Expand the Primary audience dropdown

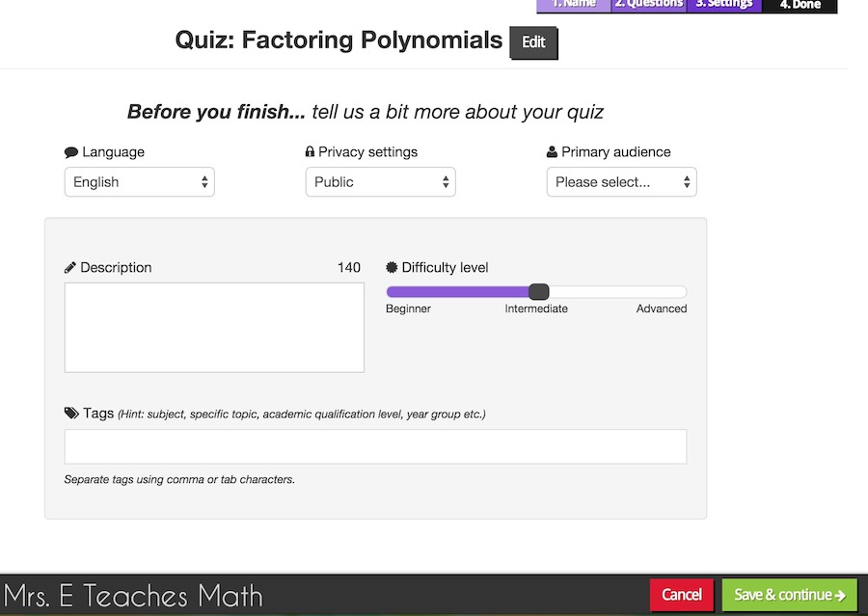tap(622, 182)
